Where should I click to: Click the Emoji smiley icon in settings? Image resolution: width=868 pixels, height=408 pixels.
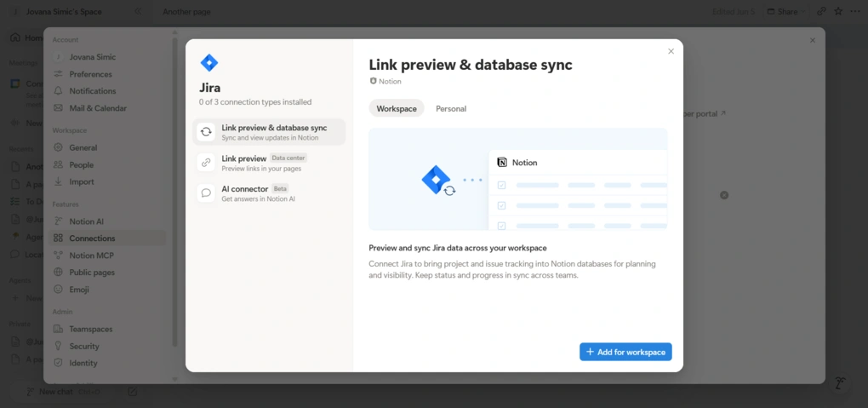coord(58,290)
